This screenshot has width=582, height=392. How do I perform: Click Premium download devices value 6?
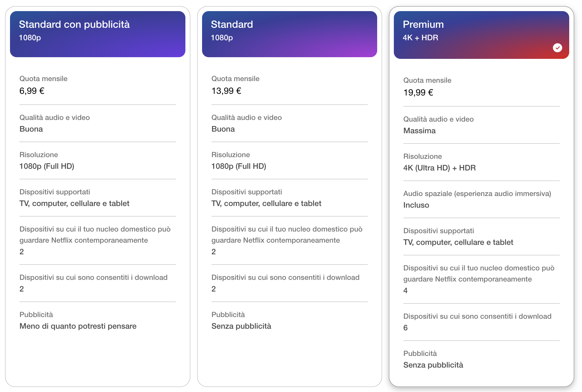pyautogui.click(x=406, y=328)
